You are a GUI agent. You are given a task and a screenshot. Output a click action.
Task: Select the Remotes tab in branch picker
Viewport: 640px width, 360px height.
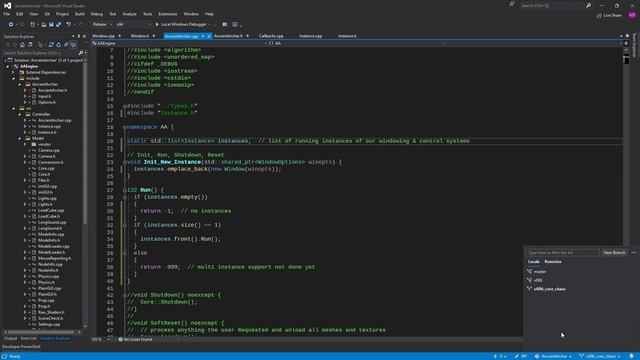click(x=553, y=262)
